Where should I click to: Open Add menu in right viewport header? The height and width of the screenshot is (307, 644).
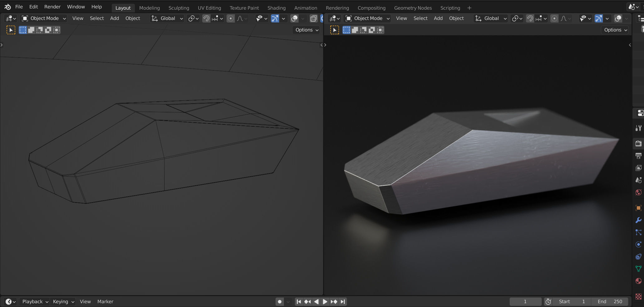[x=438, y=18]
